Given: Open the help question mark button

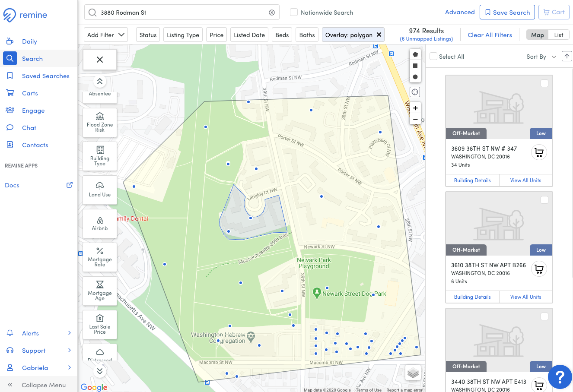Looking at the screenshot, I should click(560, 377).
